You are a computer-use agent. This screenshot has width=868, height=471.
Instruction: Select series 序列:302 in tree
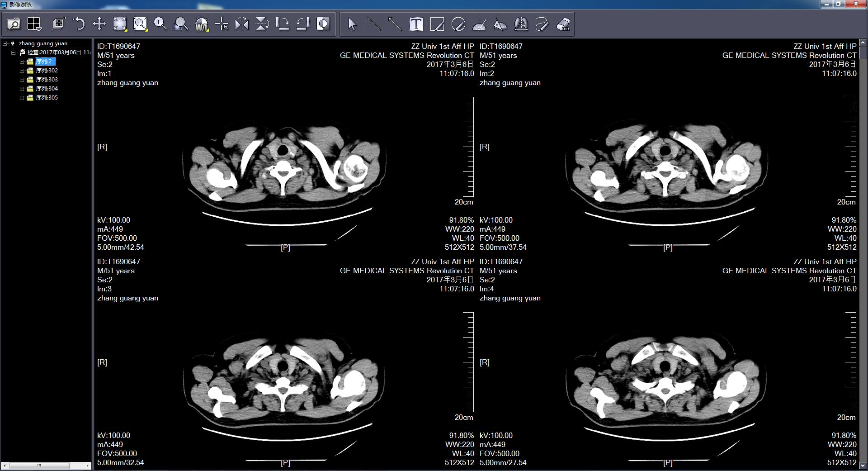(47, 71)
